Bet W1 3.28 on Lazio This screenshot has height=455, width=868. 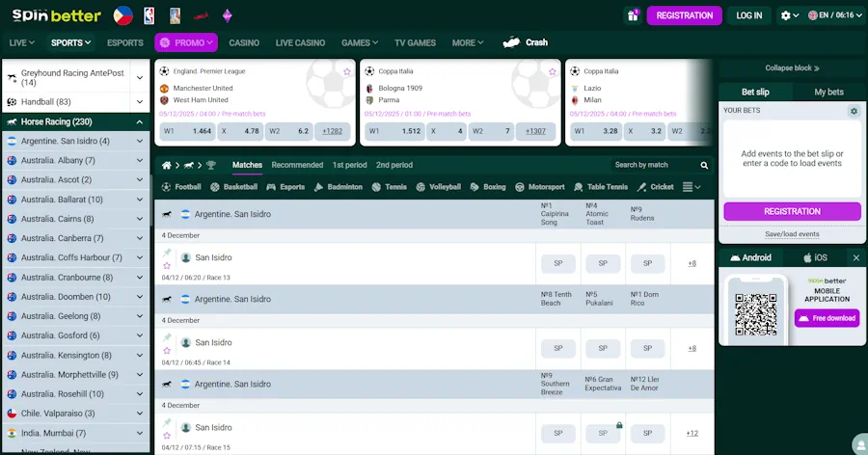point(596,131)
